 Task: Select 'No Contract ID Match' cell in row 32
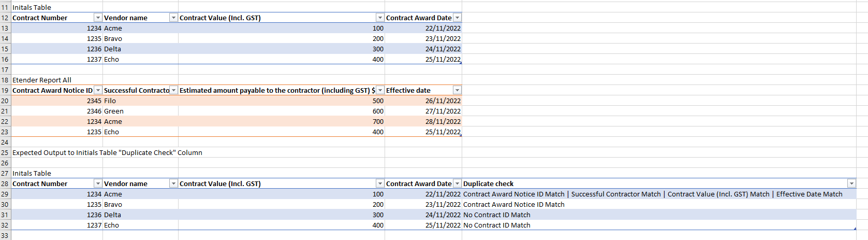coord(659,225)
